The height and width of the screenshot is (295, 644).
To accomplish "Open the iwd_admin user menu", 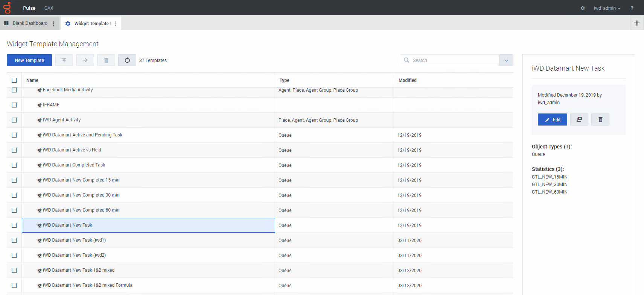I will pos(607,8).
